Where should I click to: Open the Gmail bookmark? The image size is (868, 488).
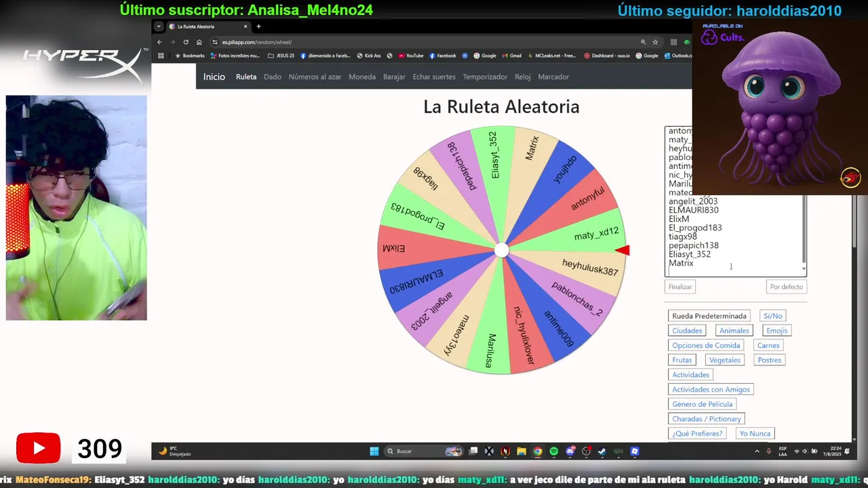click(511, 56)
